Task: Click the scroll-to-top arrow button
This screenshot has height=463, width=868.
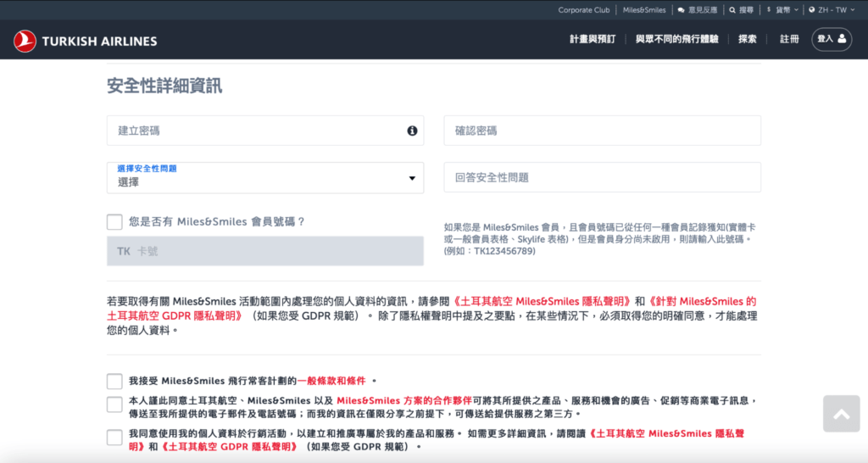Action: (x=841, y=414)
